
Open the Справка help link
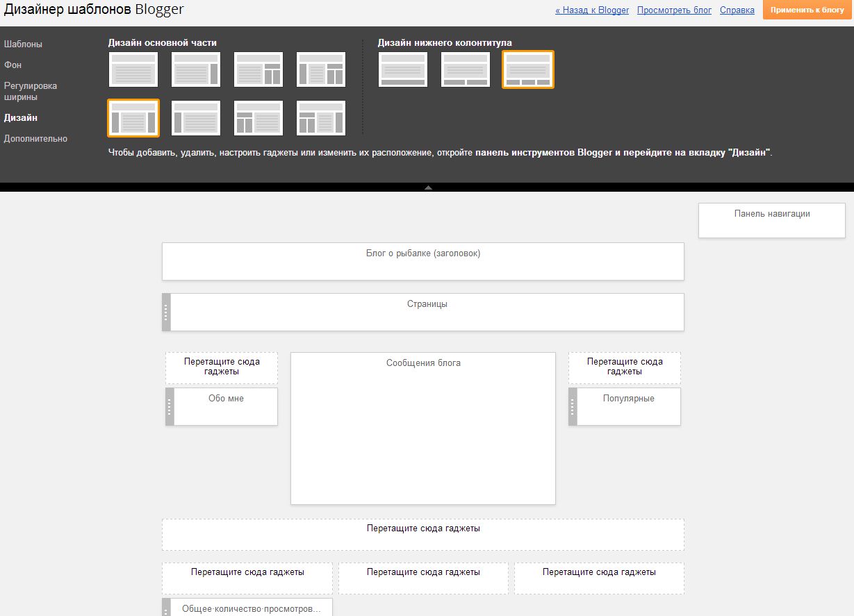737,10
